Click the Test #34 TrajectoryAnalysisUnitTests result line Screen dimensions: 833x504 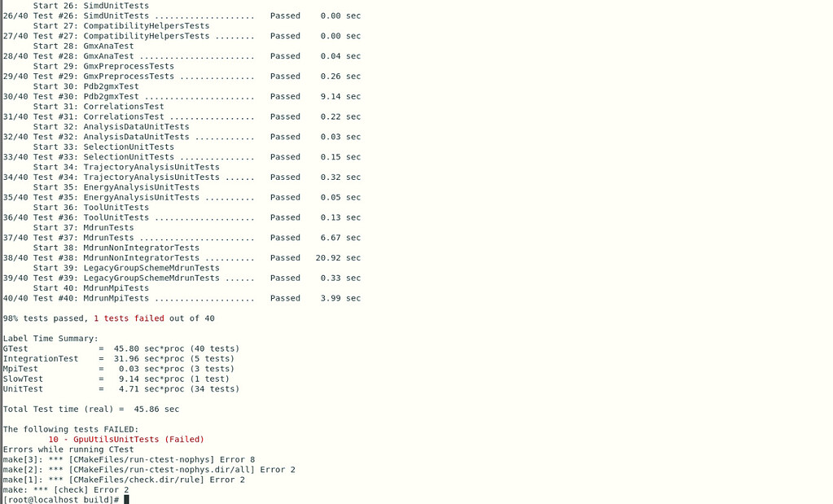tap(182, 177)
